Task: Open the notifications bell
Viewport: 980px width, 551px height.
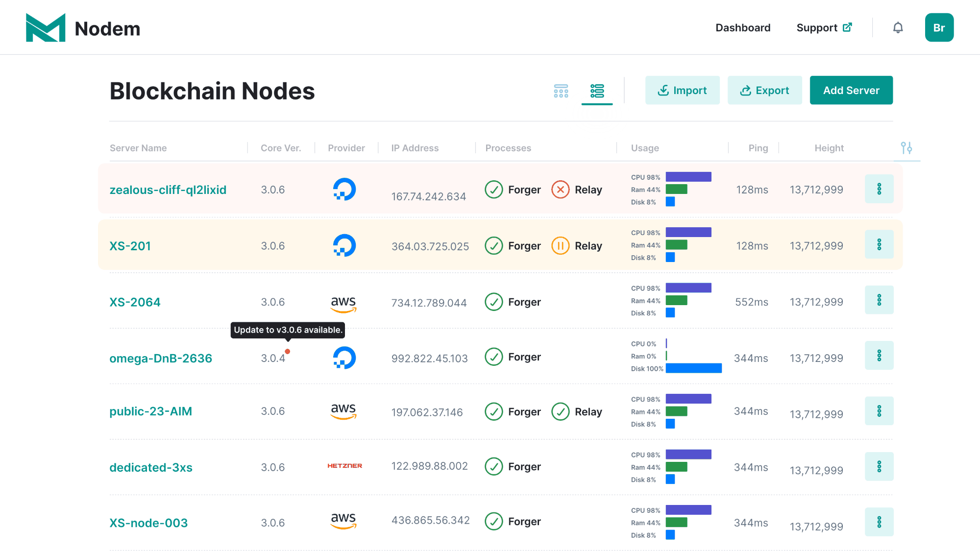Action: (x=898, y=28)
